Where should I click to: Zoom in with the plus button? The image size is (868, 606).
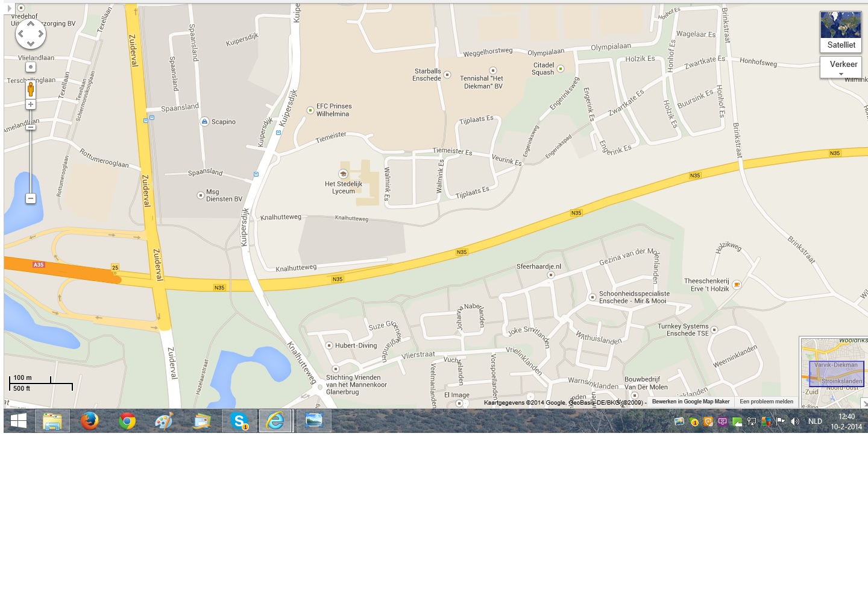pyautogui.click(x=31, y=105)
